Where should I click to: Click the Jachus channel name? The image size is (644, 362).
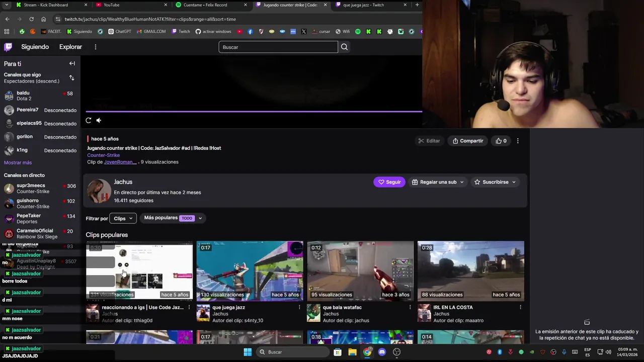click(x=123, y=182)
